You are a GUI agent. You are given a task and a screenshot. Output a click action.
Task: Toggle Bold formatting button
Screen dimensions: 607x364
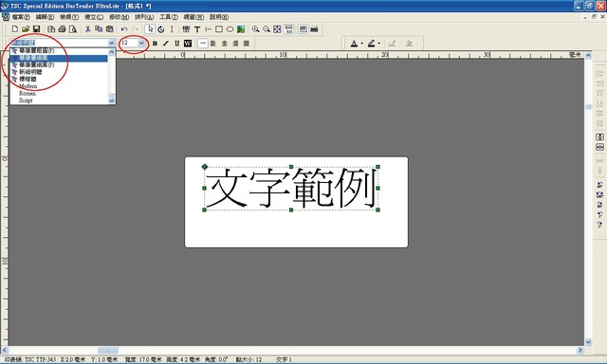[x=155, y=44]
